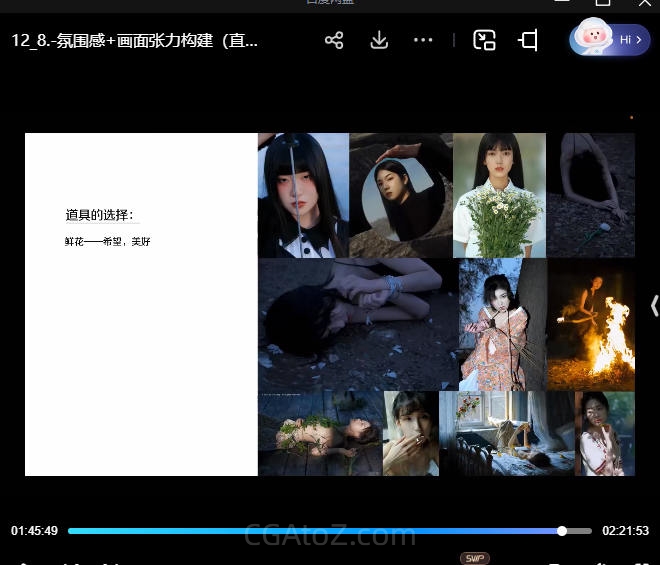Click the slide heading 道具的选择
The width and height of the screenshot is (660, 565).
(99, 215)
